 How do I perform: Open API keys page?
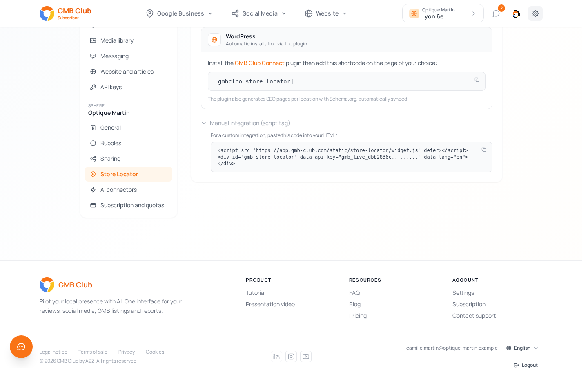(129, 87)
